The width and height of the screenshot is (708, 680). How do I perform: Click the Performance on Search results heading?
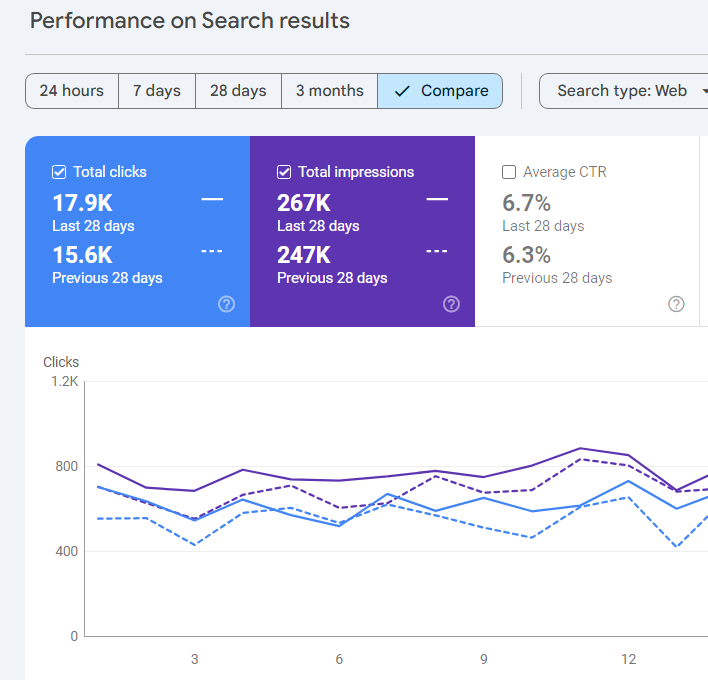pos(190,20)
